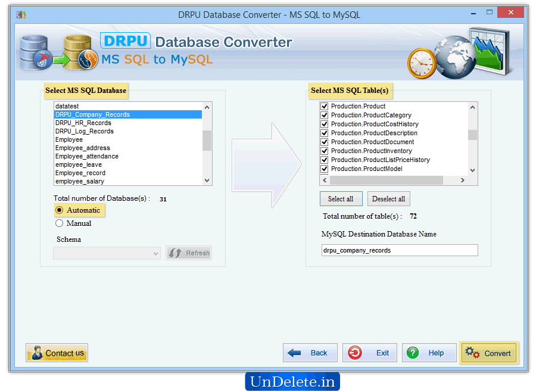Select DRPU_Company_Records database

pyautogui.click(x=128, y=114)
